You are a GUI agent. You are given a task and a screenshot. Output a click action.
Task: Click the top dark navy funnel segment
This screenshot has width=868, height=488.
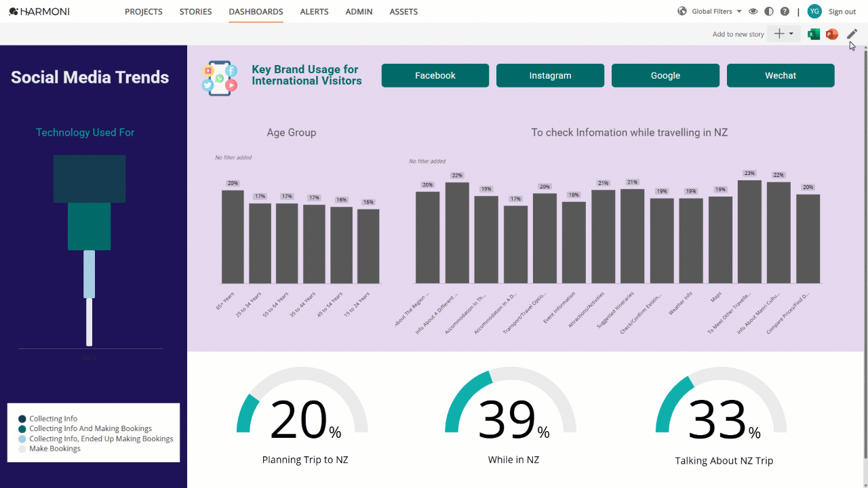point(90,179)
